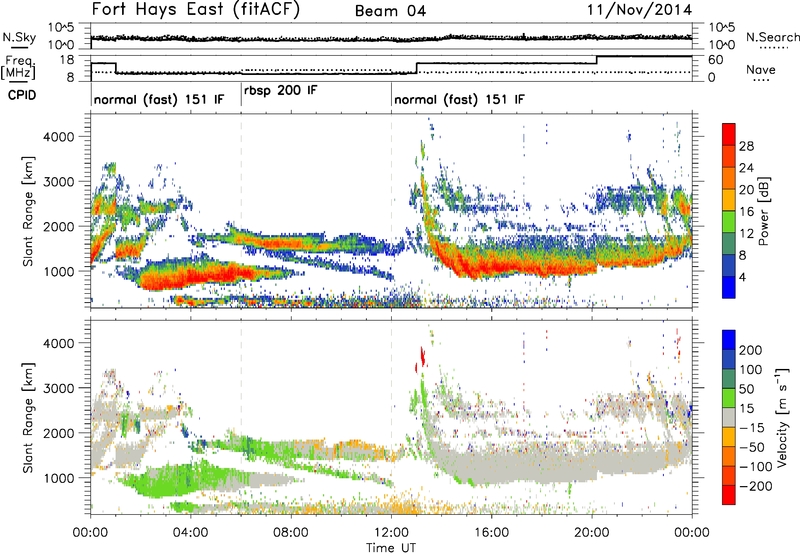Viewport: 800px width, 554px height.
Task: Click '2000' on the velocity panel range axis
Action: 58,433
